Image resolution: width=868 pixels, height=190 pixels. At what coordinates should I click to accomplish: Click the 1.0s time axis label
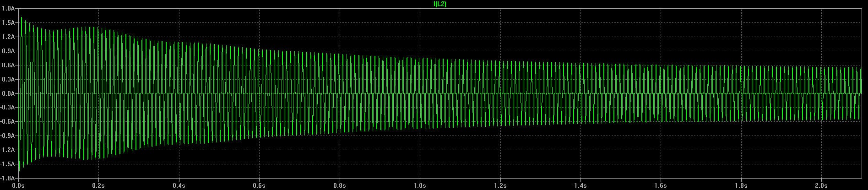tap(420, 186)
